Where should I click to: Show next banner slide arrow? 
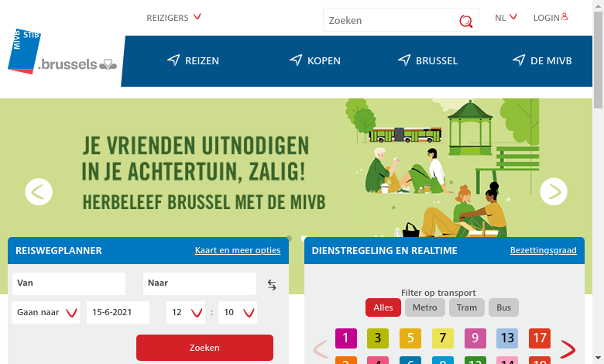(554, 191)
